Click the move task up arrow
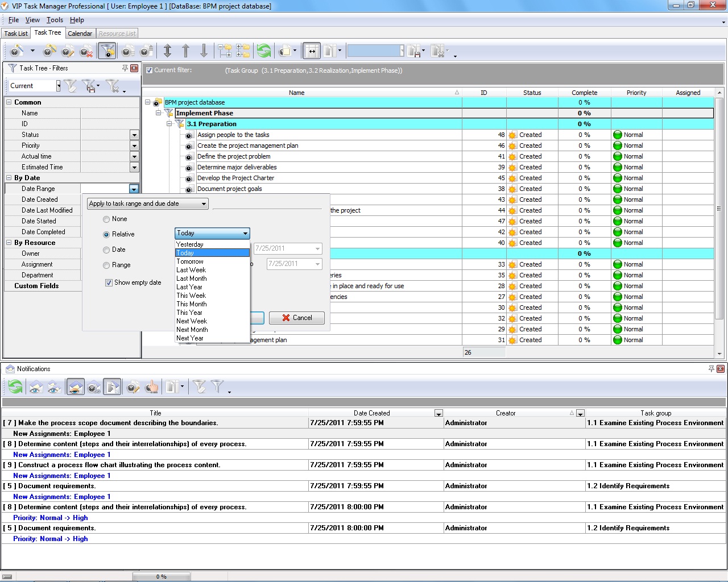Image resolution: width=728 pixels, height=582 pixels. (x=185, y=51)
